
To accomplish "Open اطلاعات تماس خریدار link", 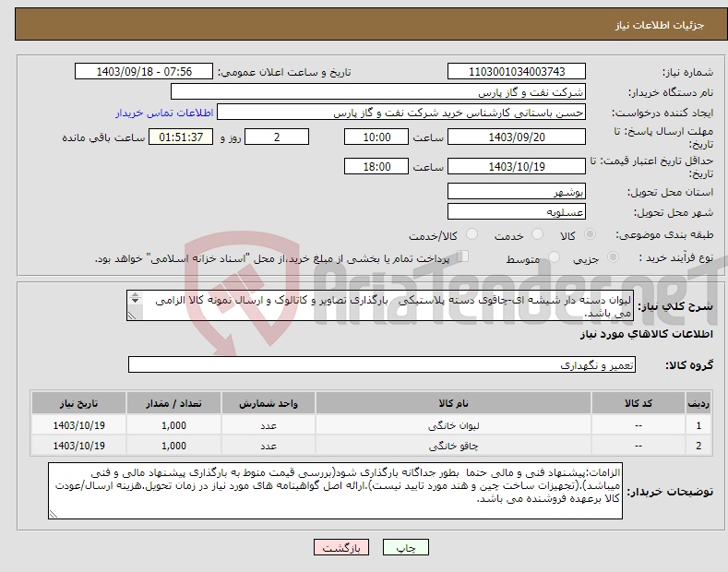I will point(164,113).
